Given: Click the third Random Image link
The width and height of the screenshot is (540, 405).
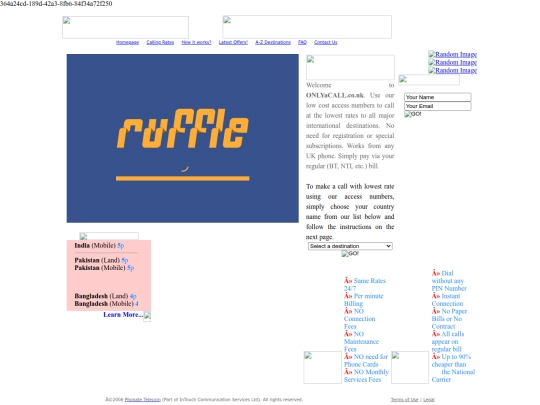Looking at the screenshot, I should click(x=453, y=70).
